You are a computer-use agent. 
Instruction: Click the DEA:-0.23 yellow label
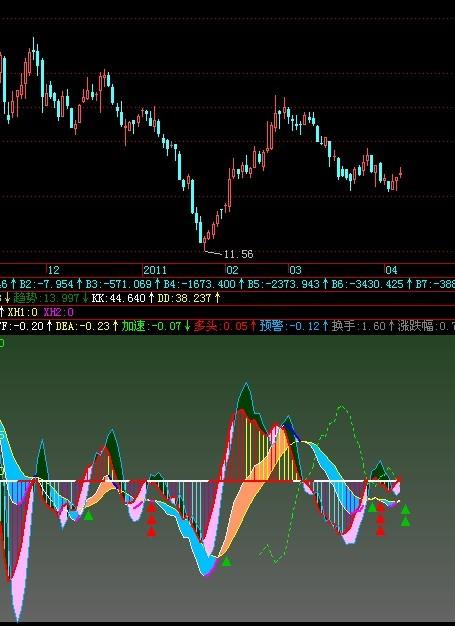click(x=82, y=327)
